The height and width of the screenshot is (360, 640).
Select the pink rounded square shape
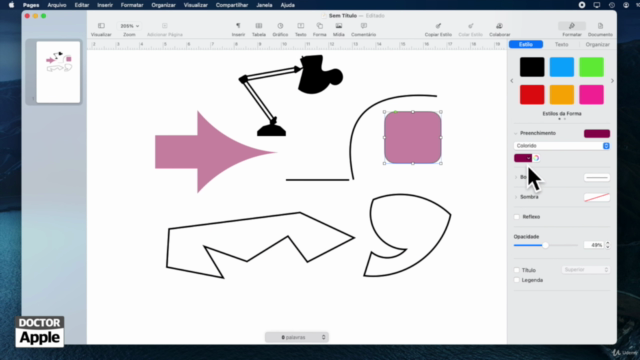point(413,138)
